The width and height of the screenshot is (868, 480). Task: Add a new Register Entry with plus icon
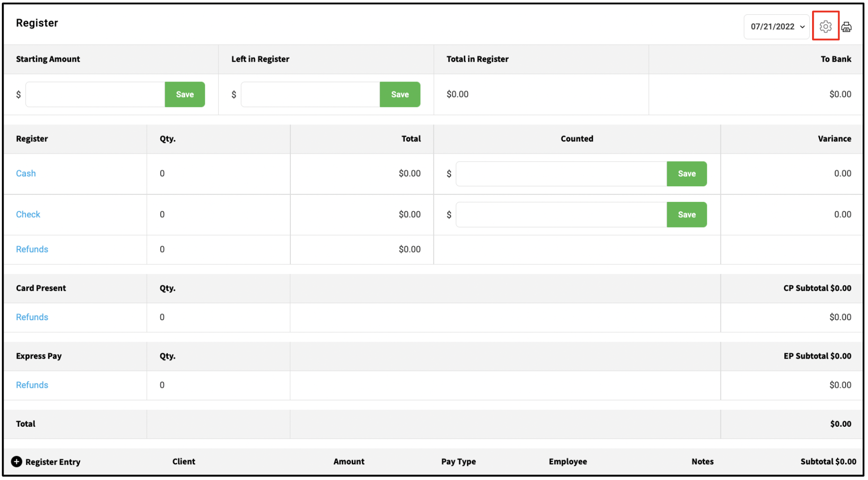[x=17, y=462]
